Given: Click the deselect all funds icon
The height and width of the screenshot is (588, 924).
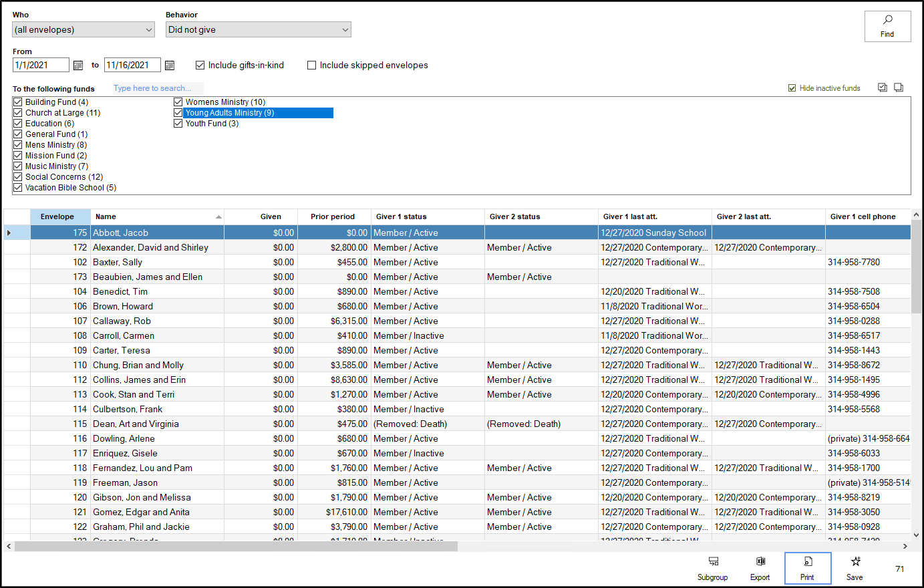Looking at the screenshot, I should 899,88.
